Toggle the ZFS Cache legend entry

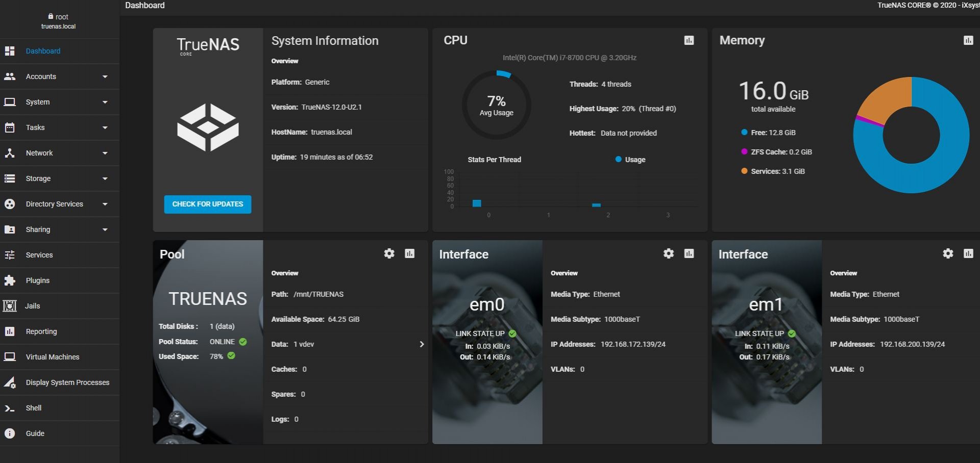[776, 152]
